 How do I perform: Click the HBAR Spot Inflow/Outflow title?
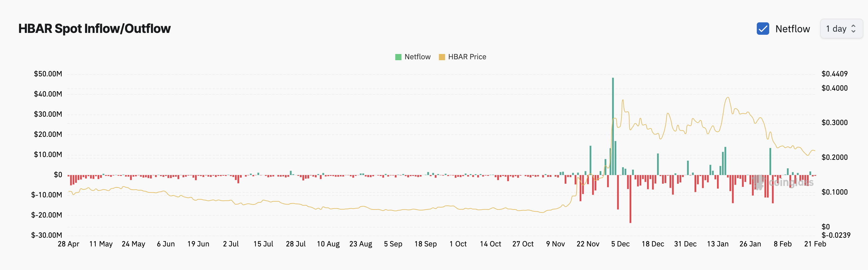point(94,29)
